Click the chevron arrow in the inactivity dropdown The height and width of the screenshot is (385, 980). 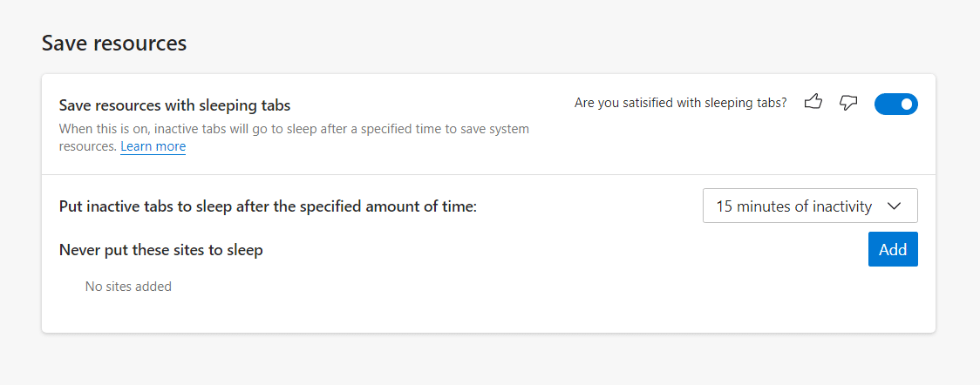893,206
